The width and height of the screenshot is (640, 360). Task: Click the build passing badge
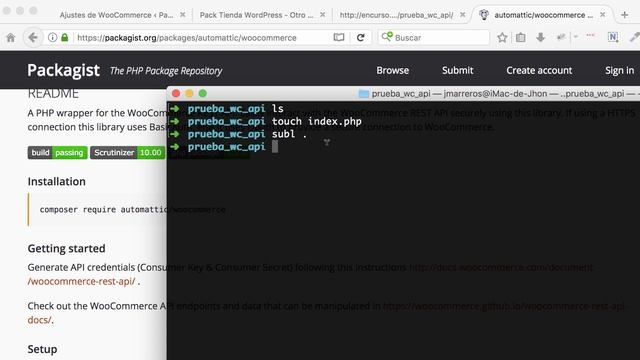pos(58,153)
